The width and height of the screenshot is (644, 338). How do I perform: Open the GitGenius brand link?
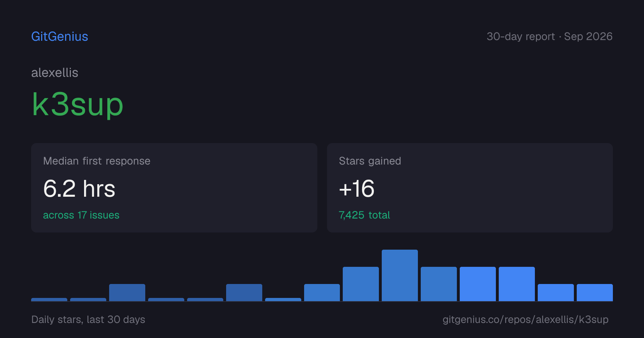[x=59, y=36]
